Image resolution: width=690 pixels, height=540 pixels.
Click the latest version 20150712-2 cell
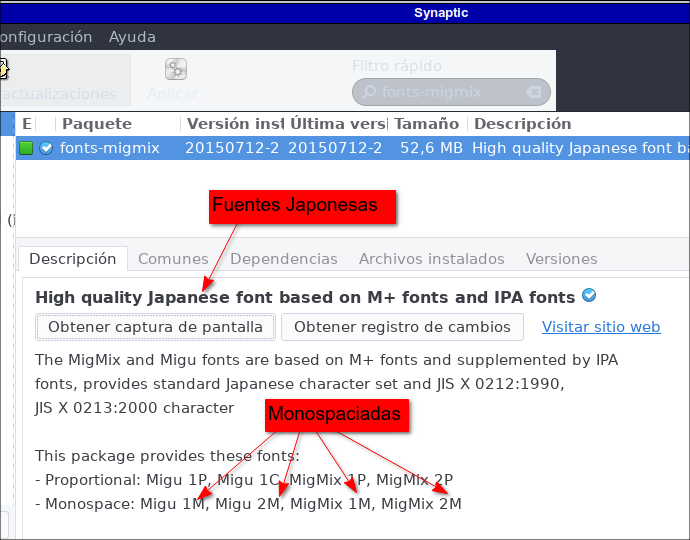pos(335,148)
